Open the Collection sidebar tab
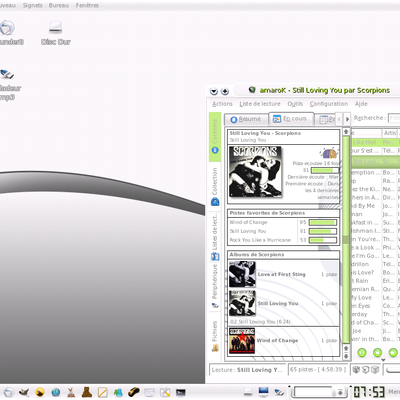 215,187
